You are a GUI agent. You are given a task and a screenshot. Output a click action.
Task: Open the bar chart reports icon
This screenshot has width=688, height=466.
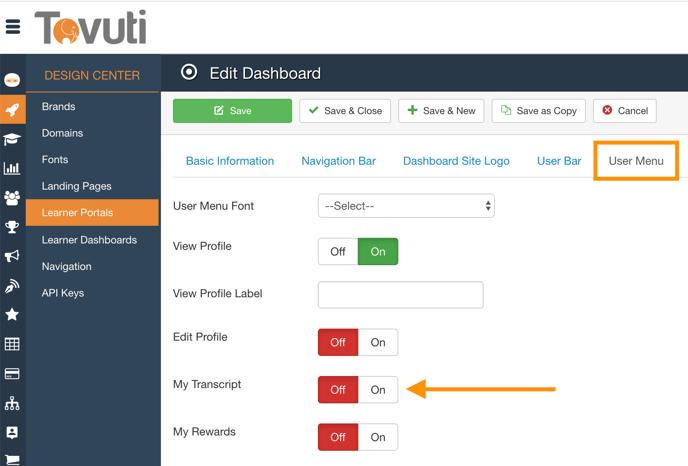(x=12, y=169)
